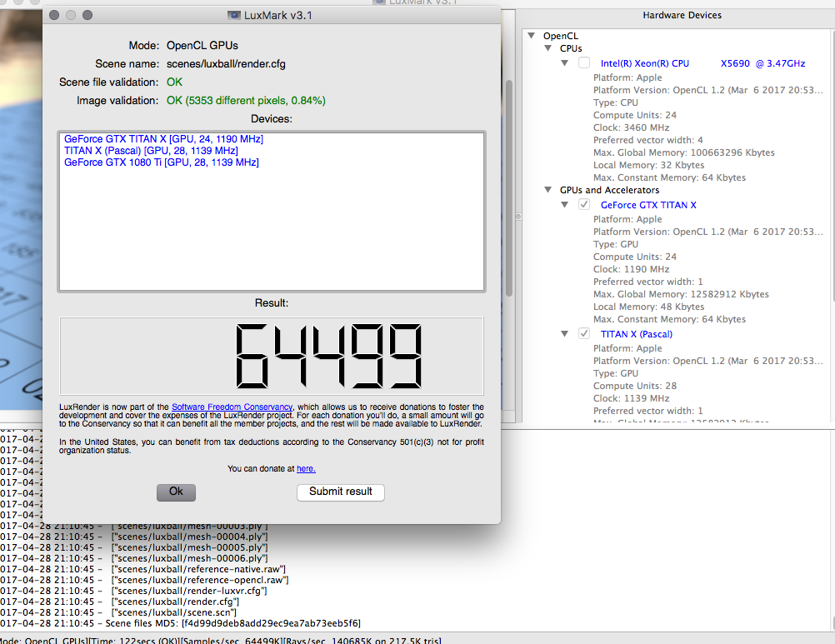The width and height of the screenshot is (835, 644).
Task: Open the Software Freedom Conservancy link
Action: pyautogui.click(x=232, y=407)
